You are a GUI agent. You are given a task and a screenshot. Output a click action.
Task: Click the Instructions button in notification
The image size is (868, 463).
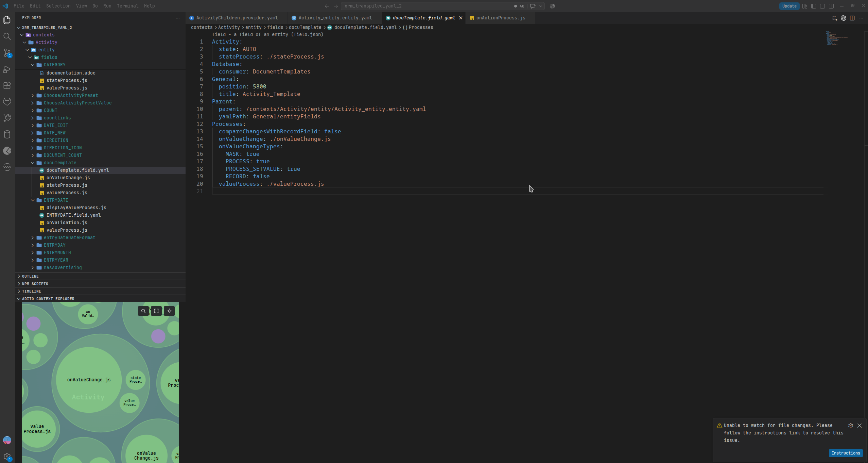[x=846, y=453]
